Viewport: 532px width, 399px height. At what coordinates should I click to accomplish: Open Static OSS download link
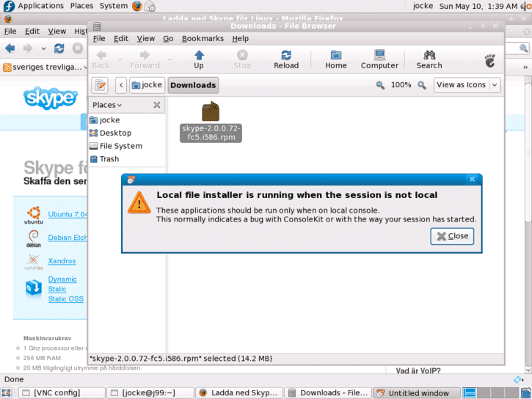[x=65, y=299]
